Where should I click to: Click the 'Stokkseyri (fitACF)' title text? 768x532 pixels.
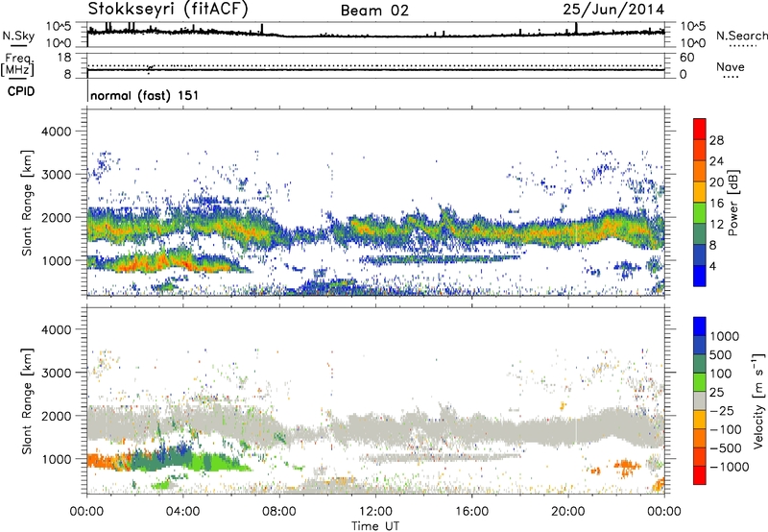168,9
